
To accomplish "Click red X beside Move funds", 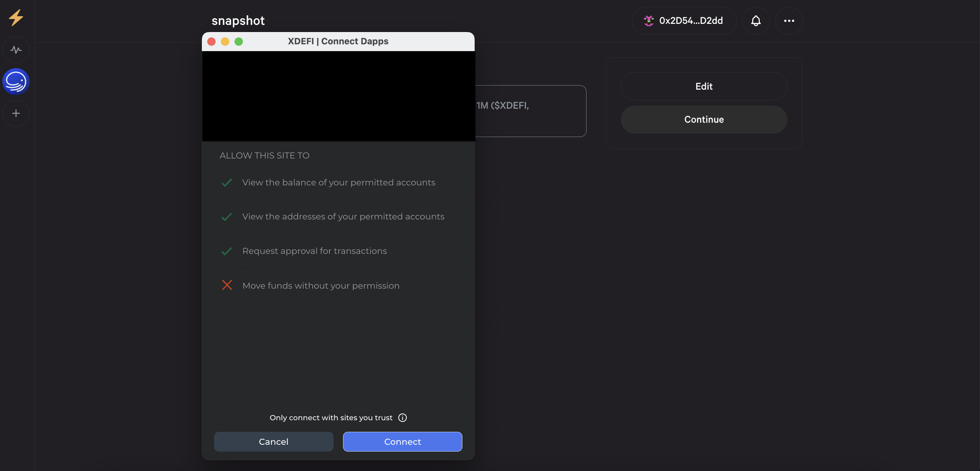I will pos(227,285).
